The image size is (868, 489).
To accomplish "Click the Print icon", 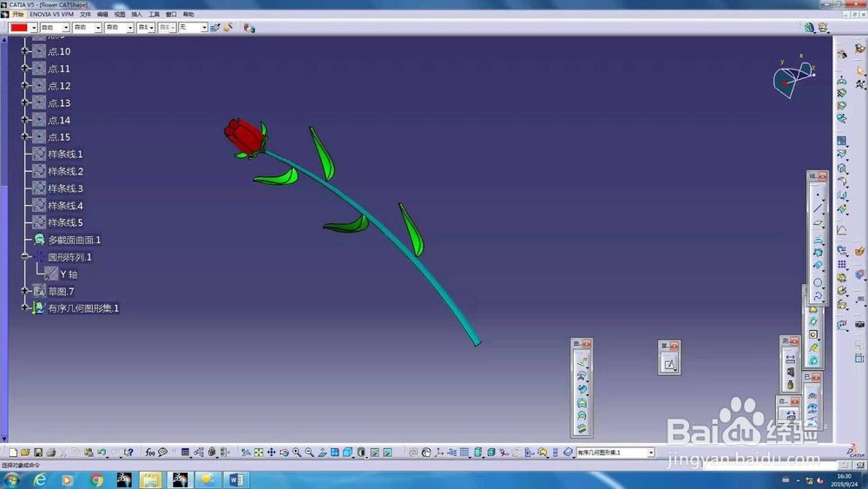I will pos(51,453).
